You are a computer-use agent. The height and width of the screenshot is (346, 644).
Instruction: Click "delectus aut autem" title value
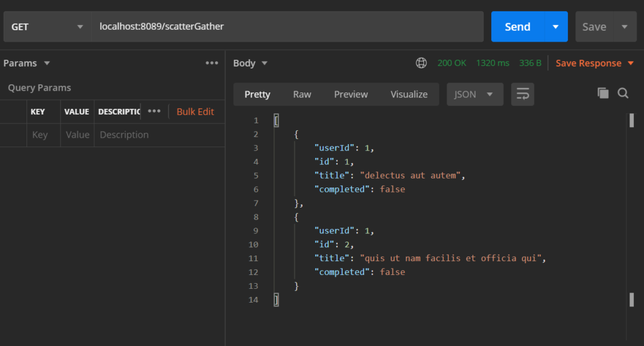pos(410,176)
